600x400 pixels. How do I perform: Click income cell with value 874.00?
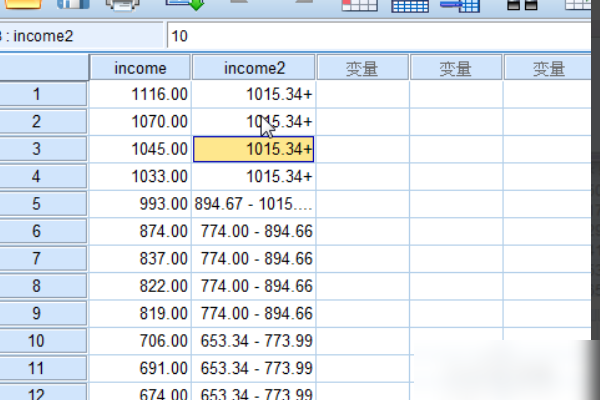point(140,231)
